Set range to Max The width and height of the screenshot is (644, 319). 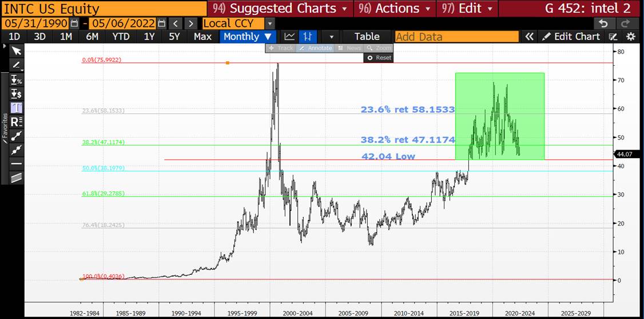coord(202,37)
